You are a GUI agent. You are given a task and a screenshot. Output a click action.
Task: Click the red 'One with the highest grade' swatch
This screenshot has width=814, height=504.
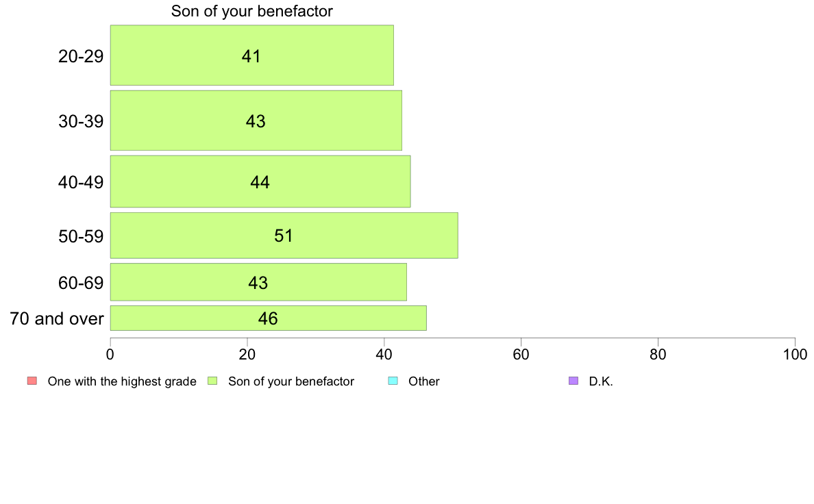[32, 381]
